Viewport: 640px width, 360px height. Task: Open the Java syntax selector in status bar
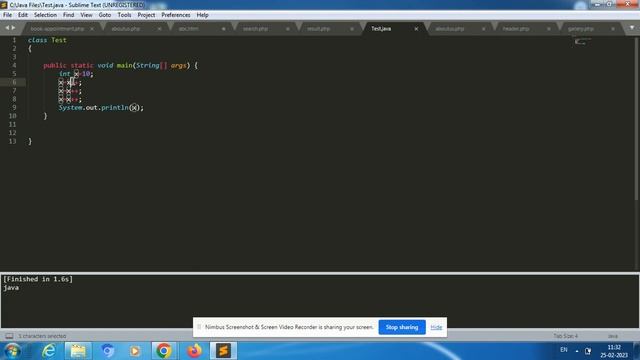tap(613, 336)
